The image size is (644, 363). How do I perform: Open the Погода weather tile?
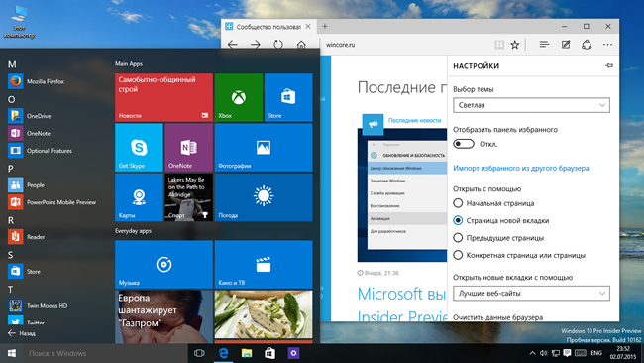(x=264, y=197)
